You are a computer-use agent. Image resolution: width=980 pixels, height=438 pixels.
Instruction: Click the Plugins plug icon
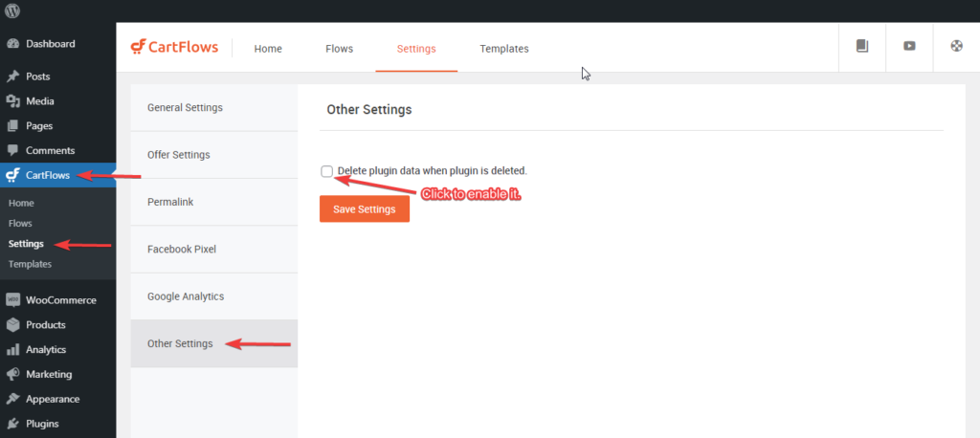[x=12, y=424]
